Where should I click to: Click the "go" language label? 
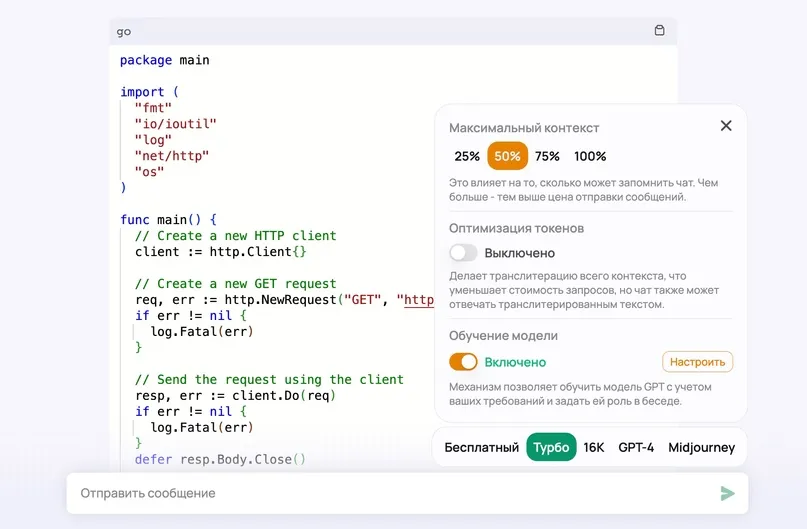[x=124, y=32]
